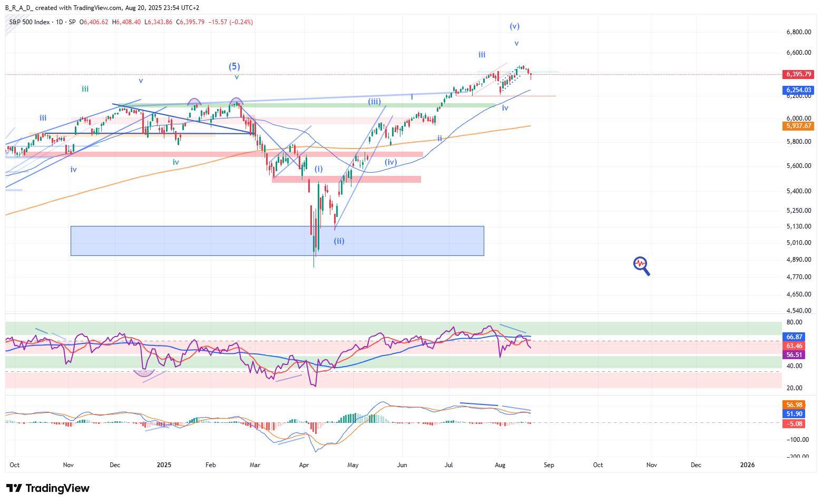822x504 pixels.
Task: Click the Sep label on the time axis
Action: tap(549, 465)
